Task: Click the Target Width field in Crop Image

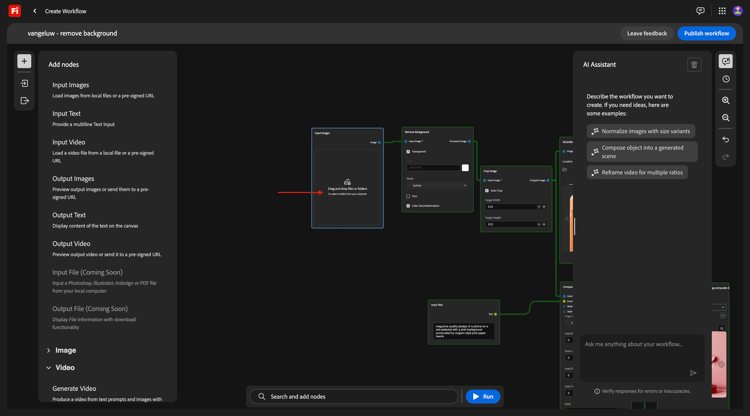Action: click(x=516, y=207)
